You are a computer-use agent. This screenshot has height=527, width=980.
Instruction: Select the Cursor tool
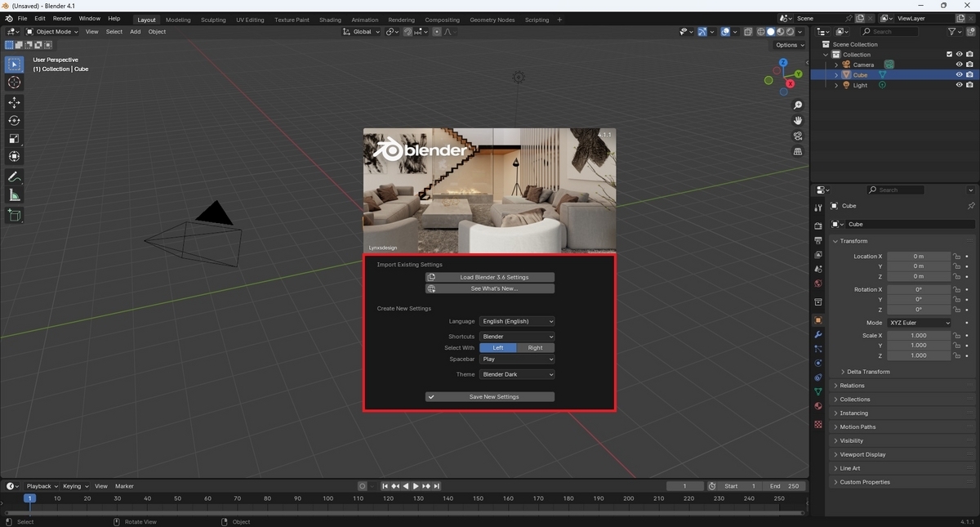click(14, 83)
